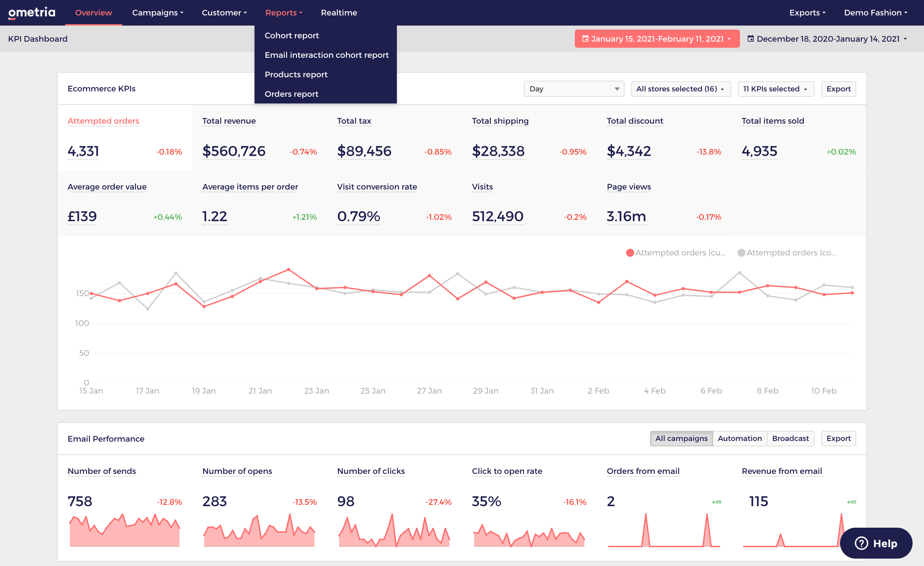The width and height of the screenshot is (924, 566).
Task: Open the Day granularity dropdown
Action: click(573, 89)
